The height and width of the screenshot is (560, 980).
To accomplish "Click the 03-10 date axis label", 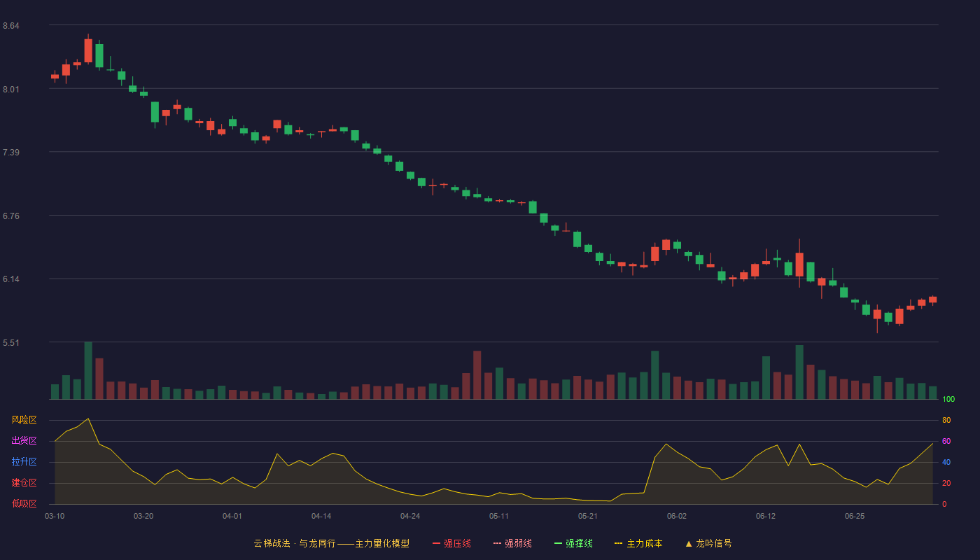I will pyautogui.click(x=55, y=516).
